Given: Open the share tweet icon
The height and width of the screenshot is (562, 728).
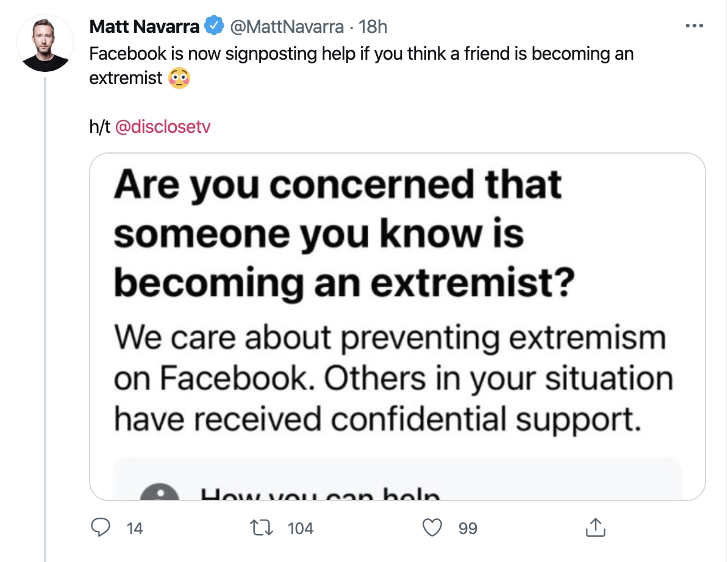Looking at the screenshot, I should pos(594,528).
